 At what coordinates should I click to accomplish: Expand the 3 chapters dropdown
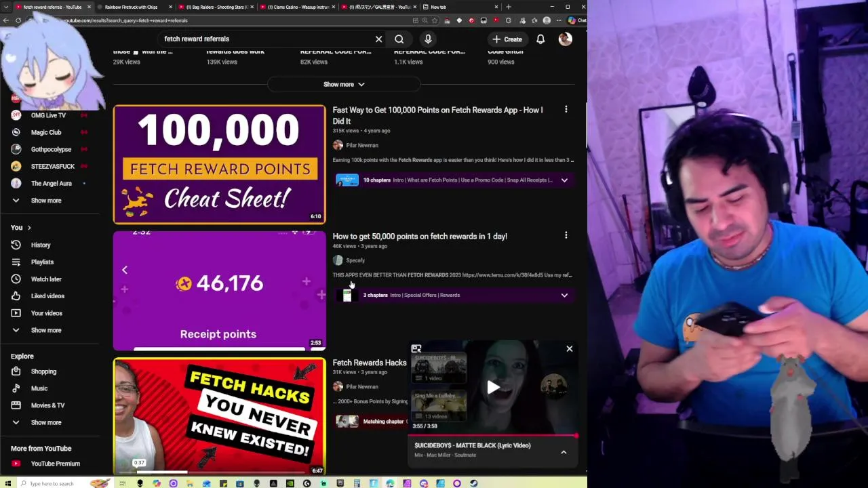(564, 296)
